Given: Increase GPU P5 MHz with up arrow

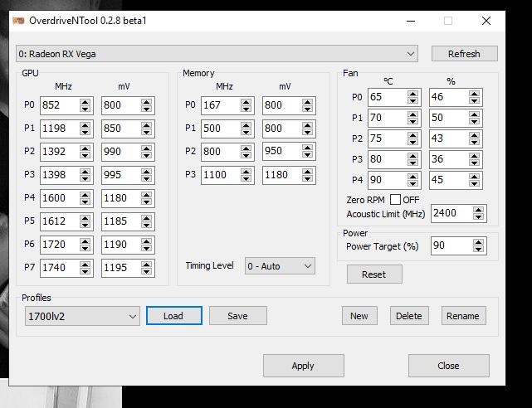Looking at the screenshot, I should (85, 218).
